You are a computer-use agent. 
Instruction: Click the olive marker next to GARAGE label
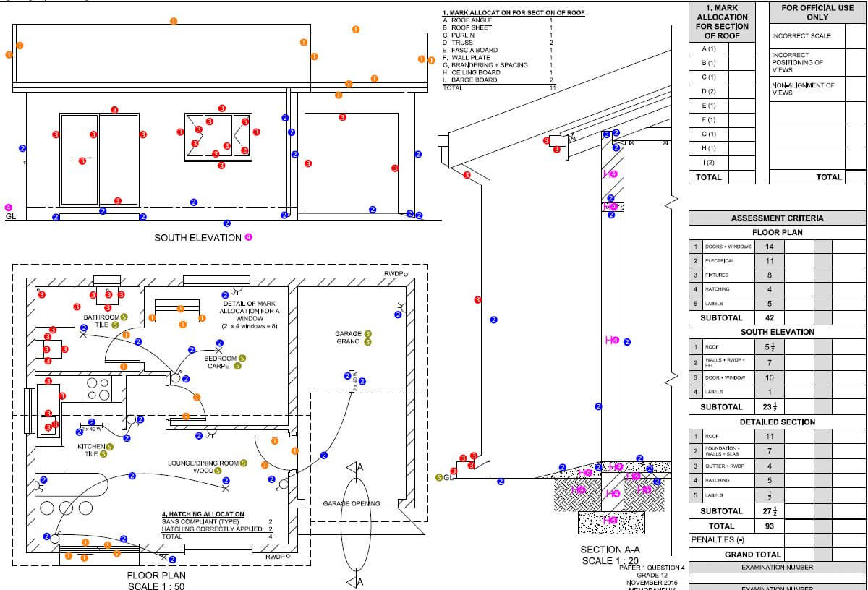(367, 333)
